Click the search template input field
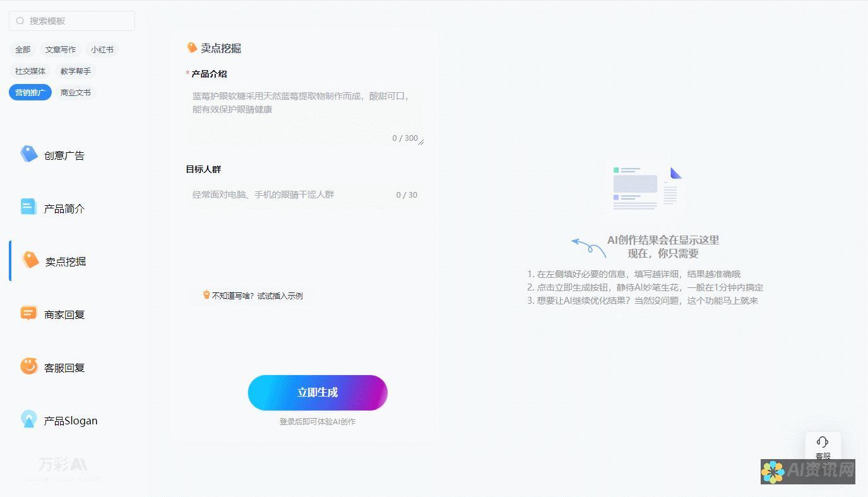This screenshot has height=497, width=868. 72,21
